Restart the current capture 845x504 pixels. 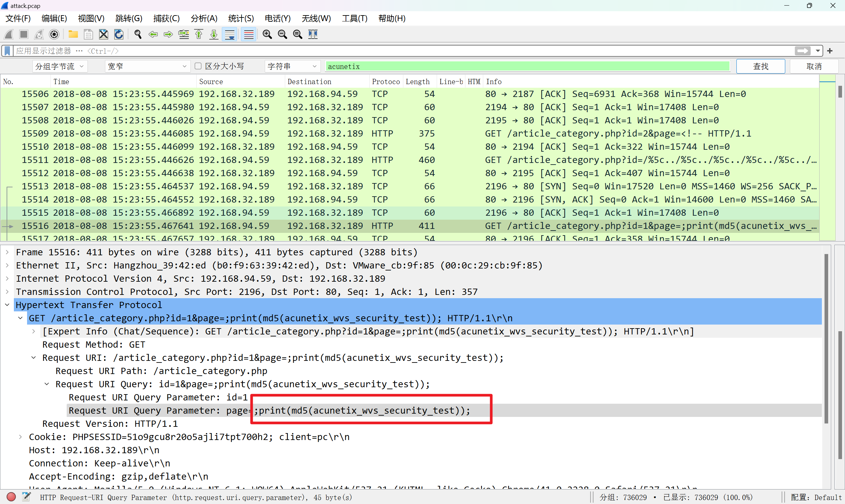coord(39,34)
